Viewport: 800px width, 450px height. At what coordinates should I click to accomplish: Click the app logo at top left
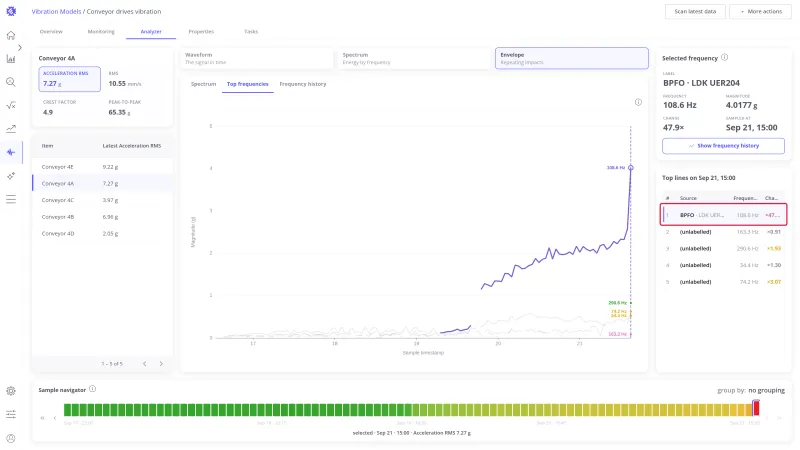click(x=11, y=11)
